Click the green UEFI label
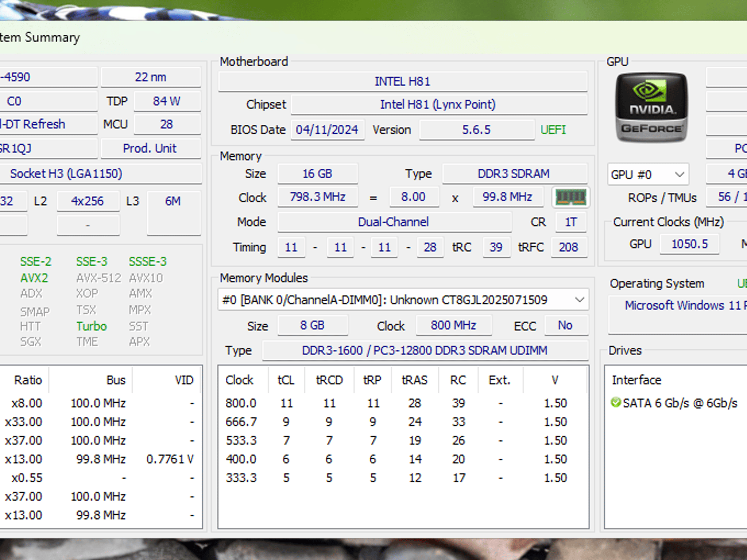747x560 pixels. pyautogui.click(x=553, y=130)
